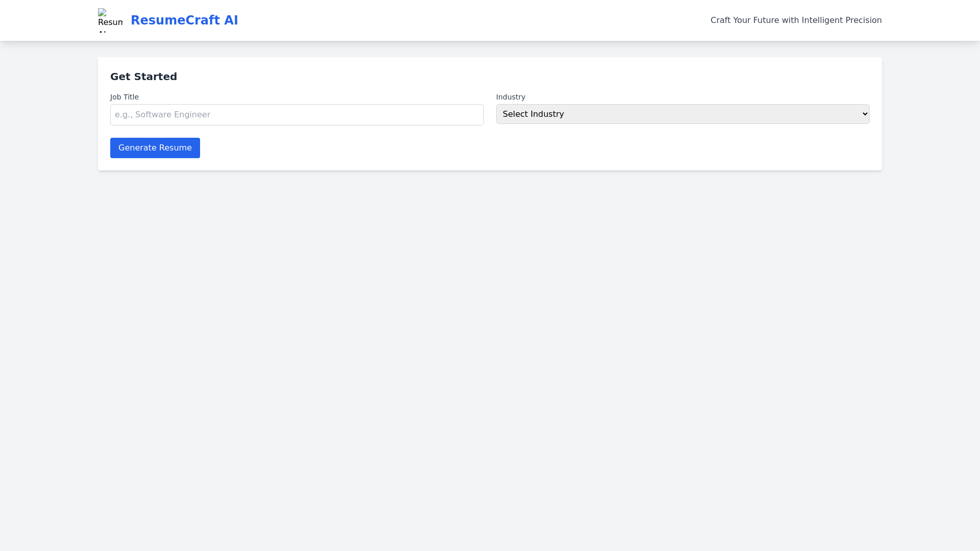Click the ResumeCraft AI logo image

click(x=110, y=20)
